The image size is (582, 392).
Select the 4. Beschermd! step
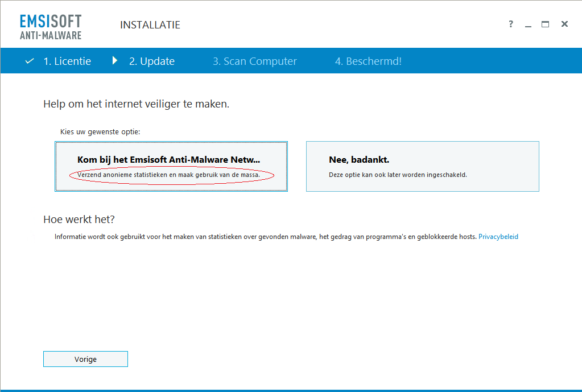[x=368, y=61]
